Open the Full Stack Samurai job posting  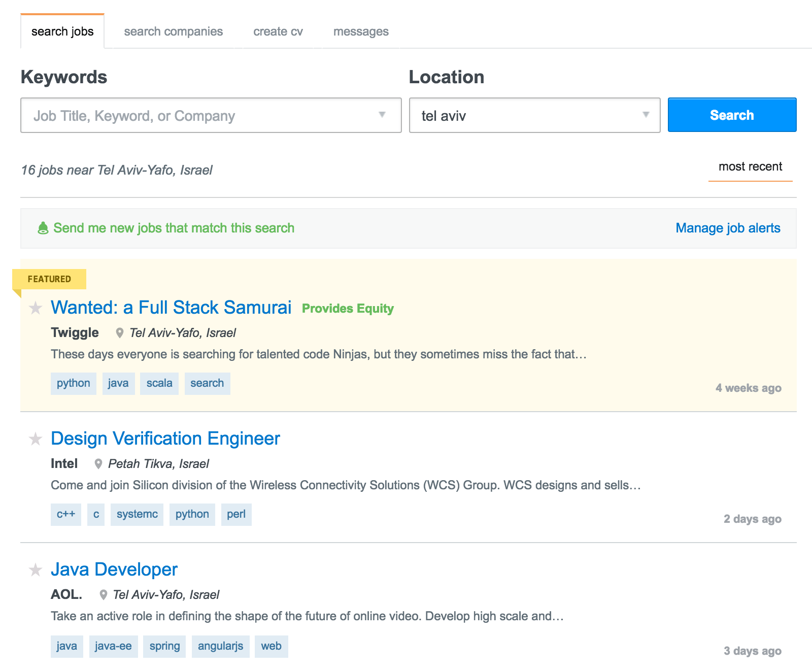[x=171, y=308]
